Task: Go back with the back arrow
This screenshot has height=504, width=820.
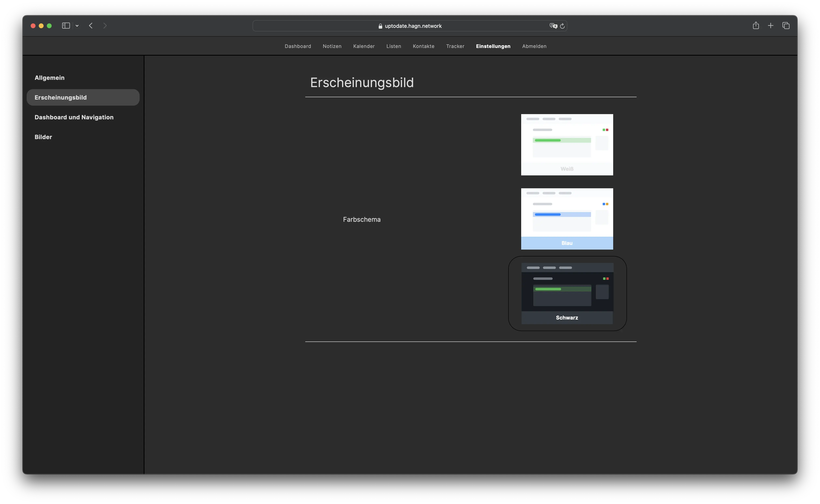Action: (x=91, y=26)
